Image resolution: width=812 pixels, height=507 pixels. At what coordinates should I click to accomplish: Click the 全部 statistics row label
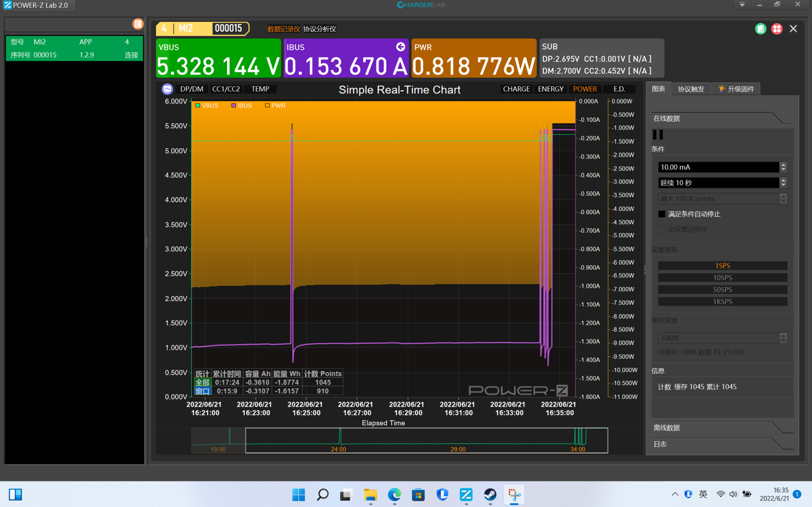click(x=202, y=382)
